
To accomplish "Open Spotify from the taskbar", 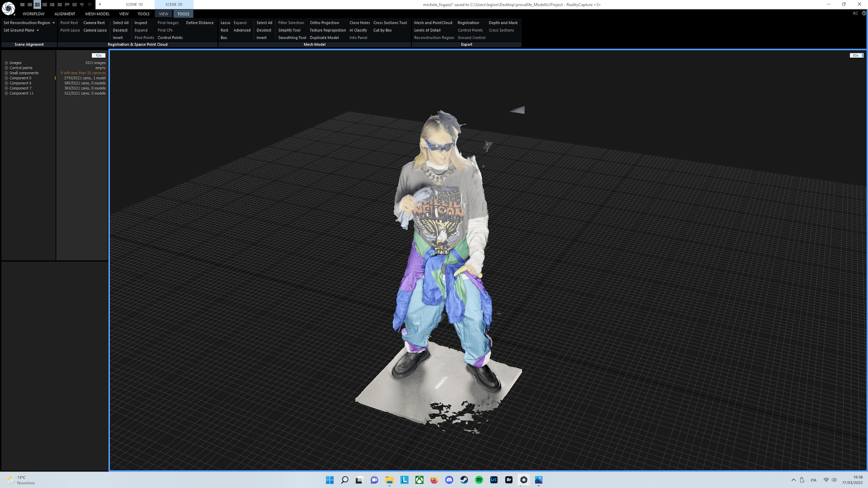I will click(479, 480).
